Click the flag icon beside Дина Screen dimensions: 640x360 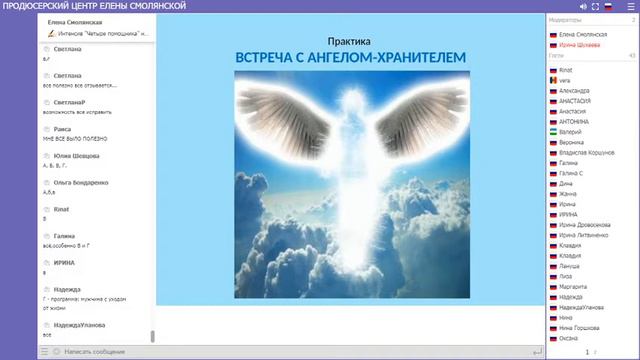click(x=553, y=184)
